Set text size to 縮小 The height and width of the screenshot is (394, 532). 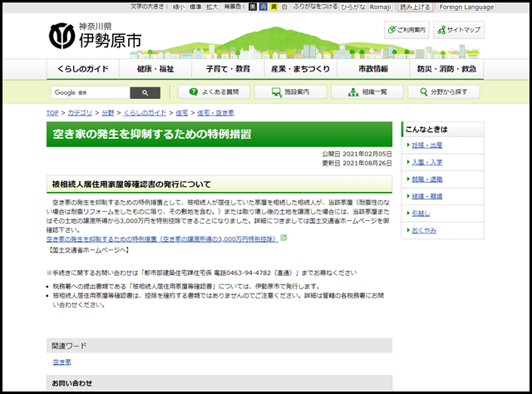click(179, 7)
